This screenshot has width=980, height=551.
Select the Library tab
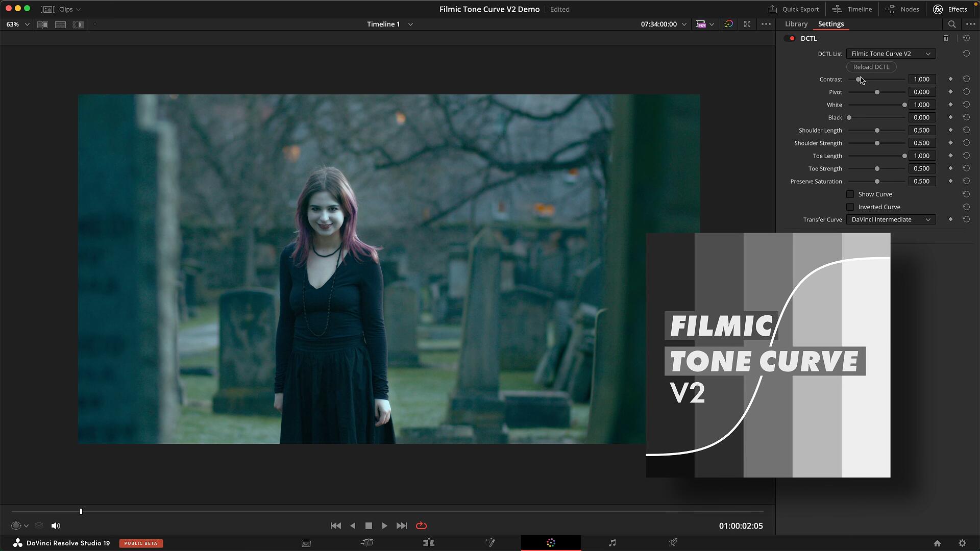796,23
